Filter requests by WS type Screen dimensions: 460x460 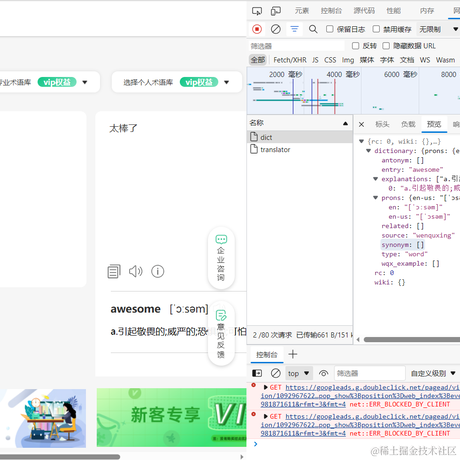(x=425, y=60)
